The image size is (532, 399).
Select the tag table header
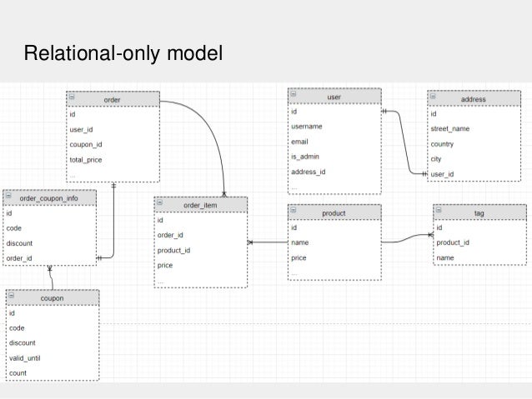pos(479,212)
